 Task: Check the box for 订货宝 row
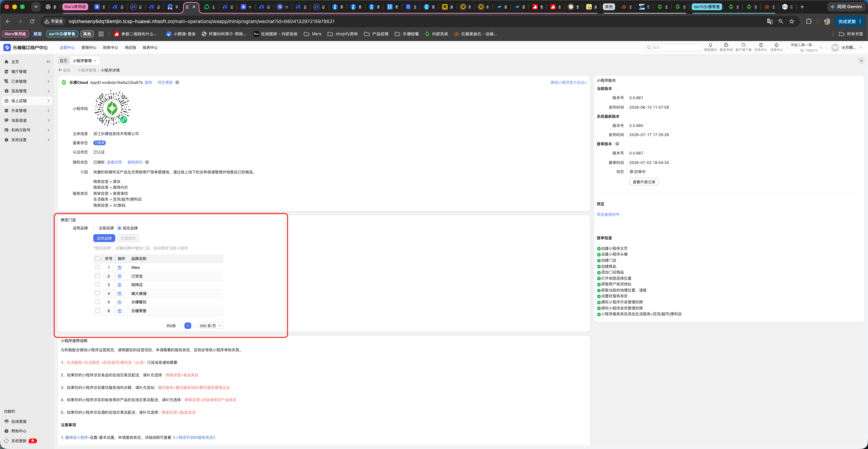click(98, 276)
